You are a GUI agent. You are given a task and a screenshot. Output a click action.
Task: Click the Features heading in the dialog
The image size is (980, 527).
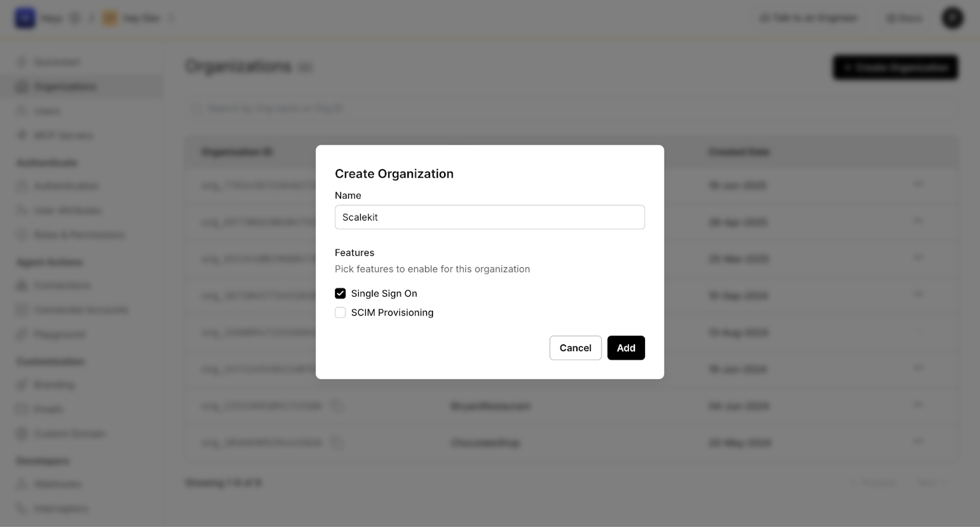click(x=354, y=252)
